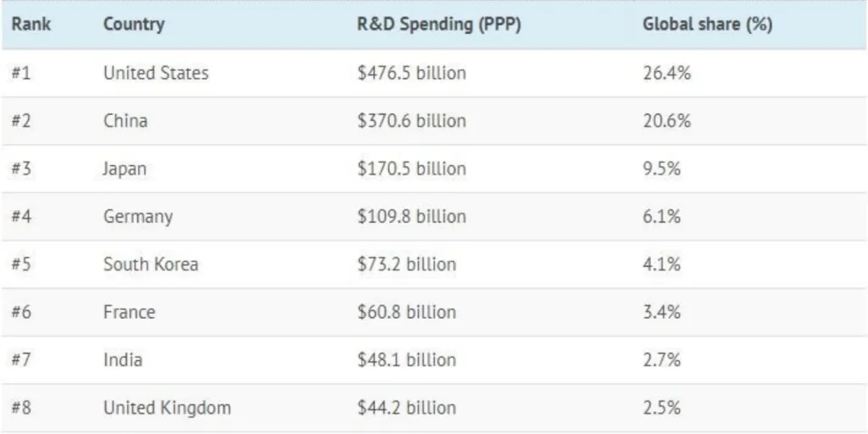
Task: Click the $370.6 billion spending value
Action: (x=412, y=120)
